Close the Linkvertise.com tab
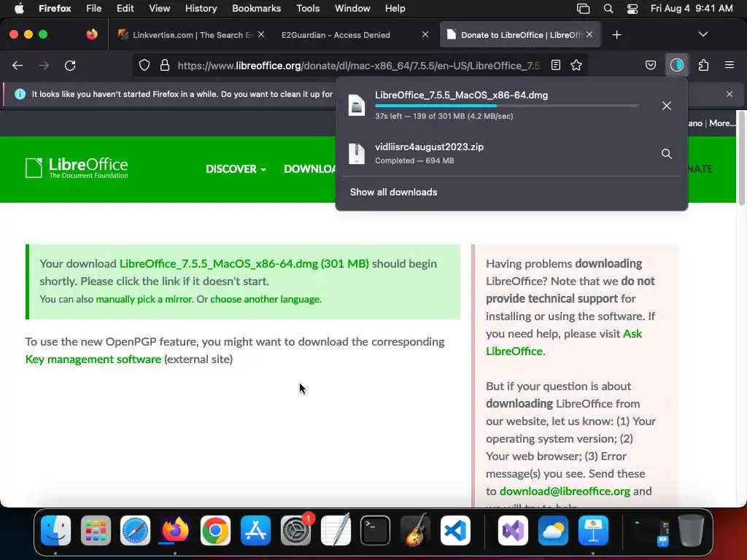Image resolution: width=747 pixels, height=560 pixels. coord(261,34)
